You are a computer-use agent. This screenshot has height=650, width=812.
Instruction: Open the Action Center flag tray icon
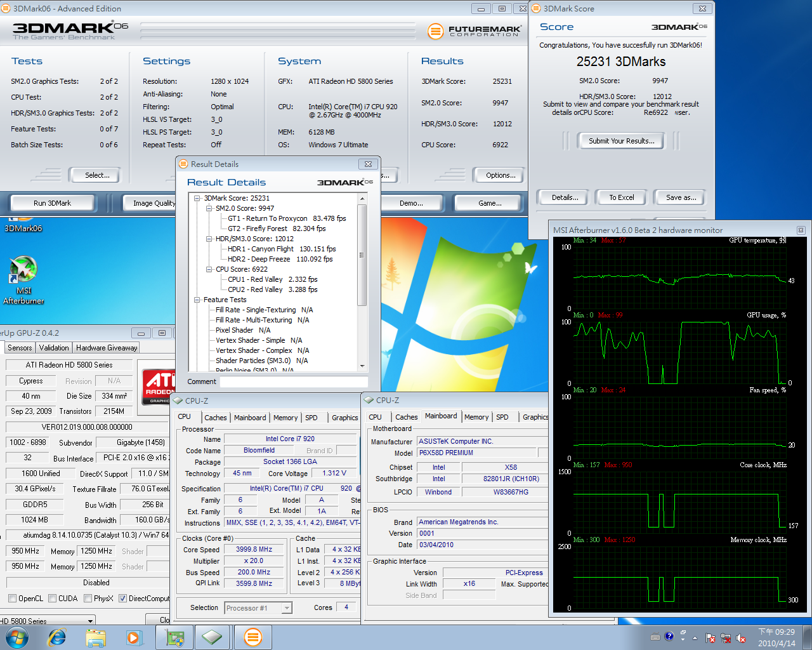710,638
